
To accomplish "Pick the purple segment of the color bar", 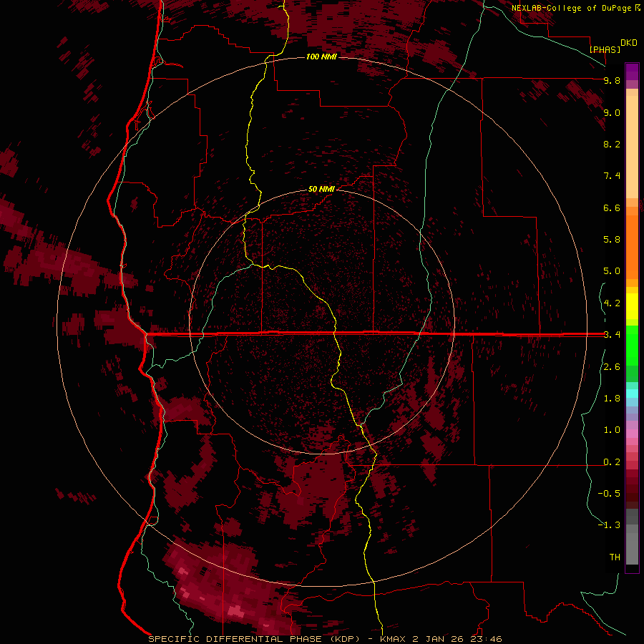I will pyautogui.click(x=632, y=72).
